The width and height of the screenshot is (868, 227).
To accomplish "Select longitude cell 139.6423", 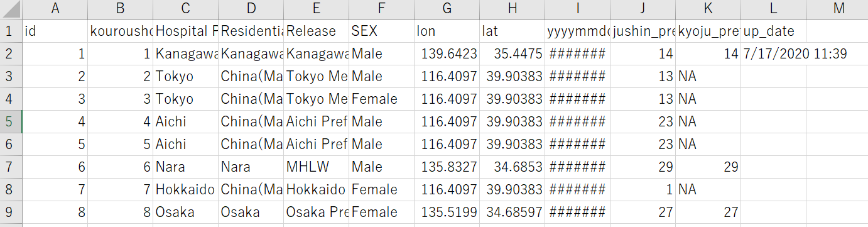I will click(447, 54).
